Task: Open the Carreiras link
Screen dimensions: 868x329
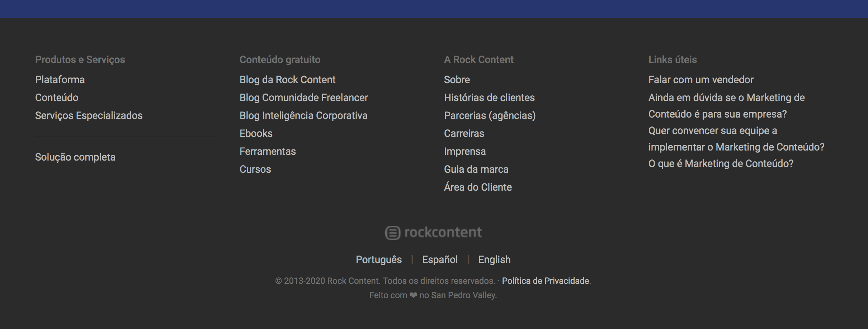Action: coord(464,133)
